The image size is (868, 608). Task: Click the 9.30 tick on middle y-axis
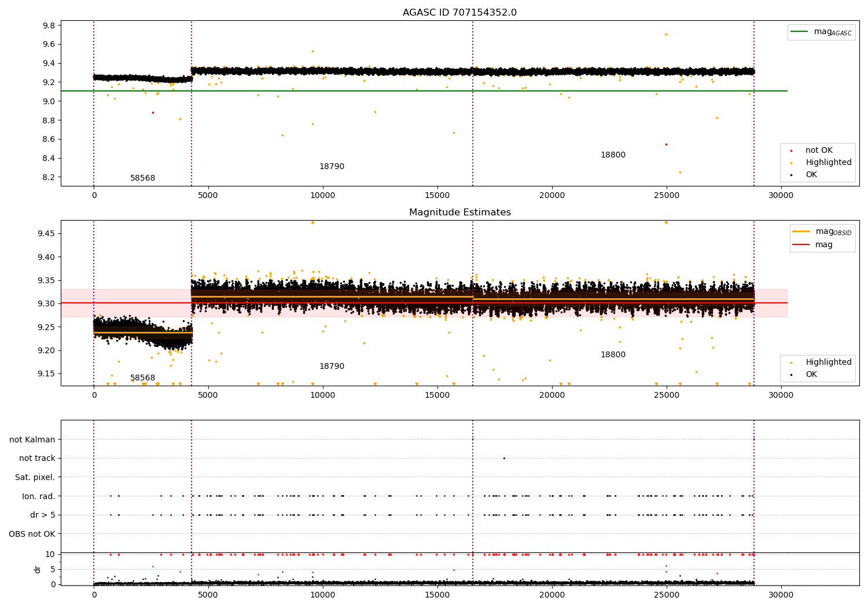46,303
